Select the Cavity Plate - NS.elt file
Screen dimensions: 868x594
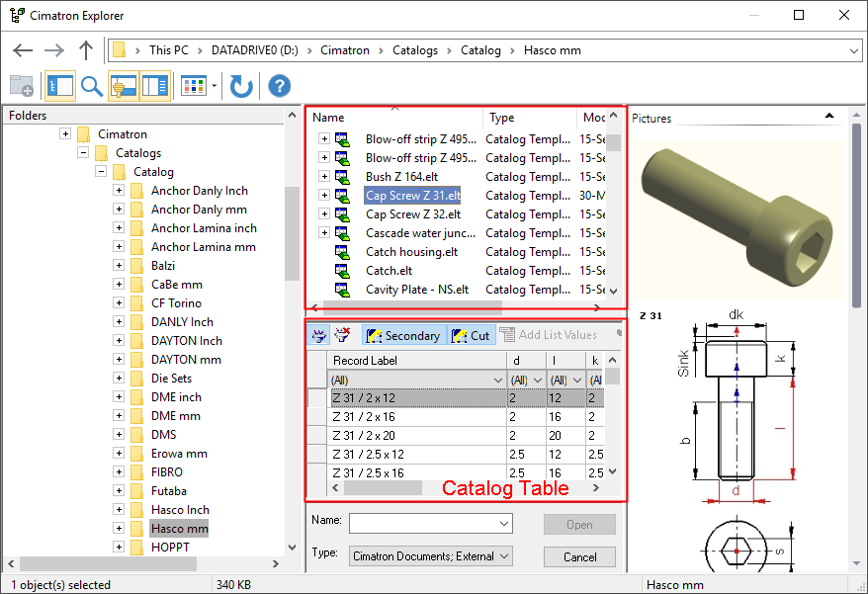(417, 290)
